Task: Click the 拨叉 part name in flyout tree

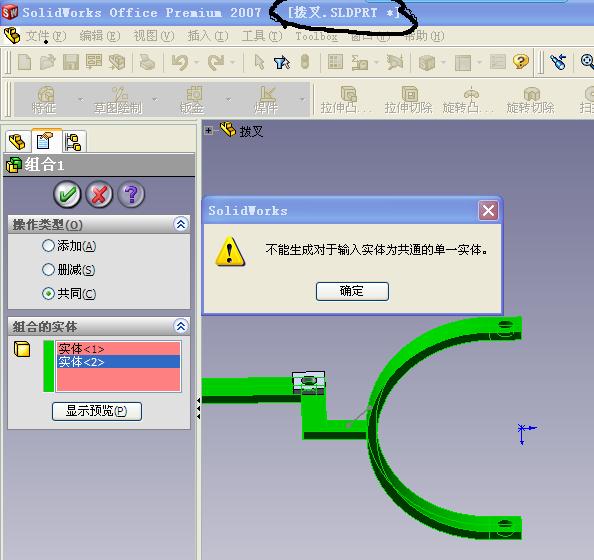Action: pyautogui.click(x=251, y=131)
